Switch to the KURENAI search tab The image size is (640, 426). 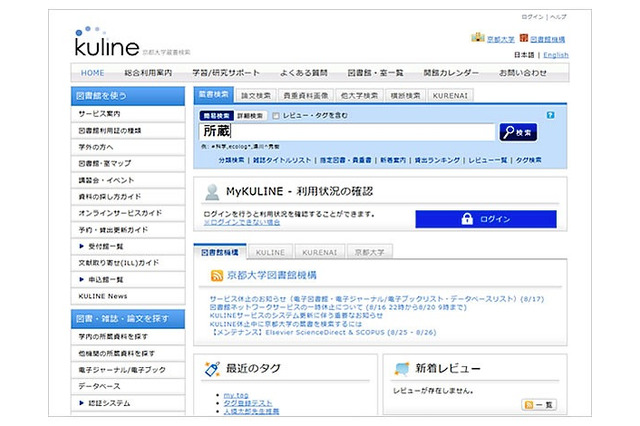[x=450, y=95]
